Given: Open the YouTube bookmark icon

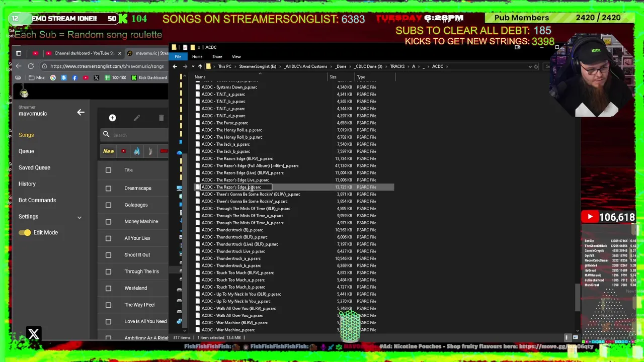Looking at the screenshot, I should 86,78.
